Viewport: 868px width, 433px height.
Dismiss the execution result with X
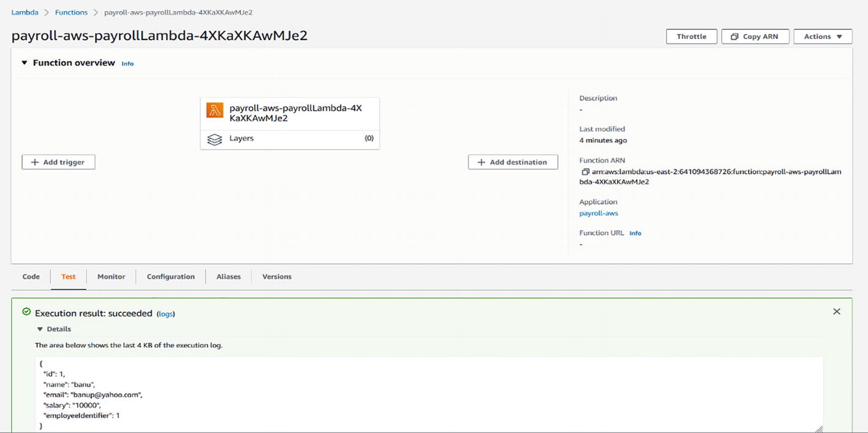click(x=836, y=312)
